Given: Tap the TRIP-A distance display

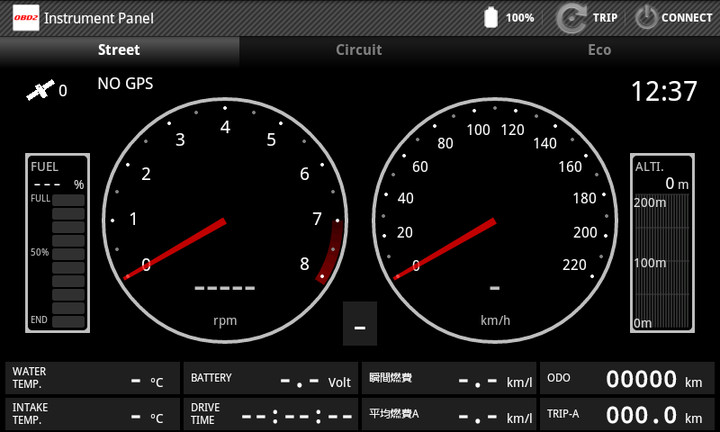Looking at the screenshot, I should [627, 414].
